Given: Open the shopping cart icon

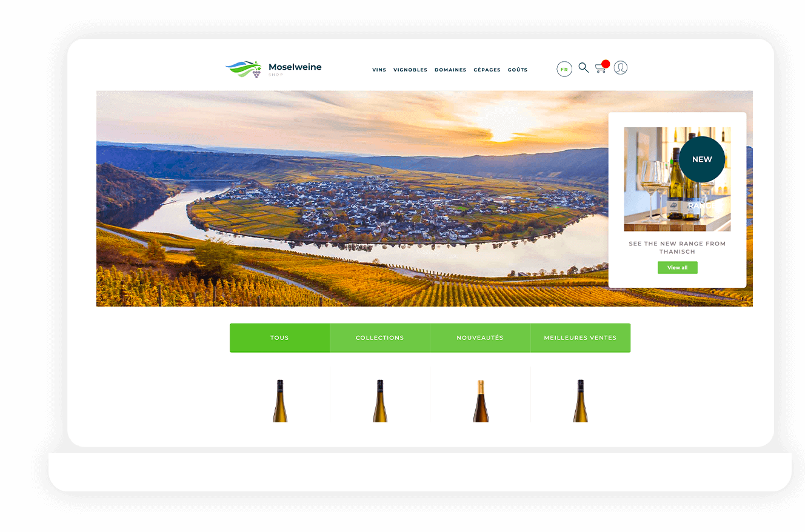Looking at the screenshot, I should 600,69.
